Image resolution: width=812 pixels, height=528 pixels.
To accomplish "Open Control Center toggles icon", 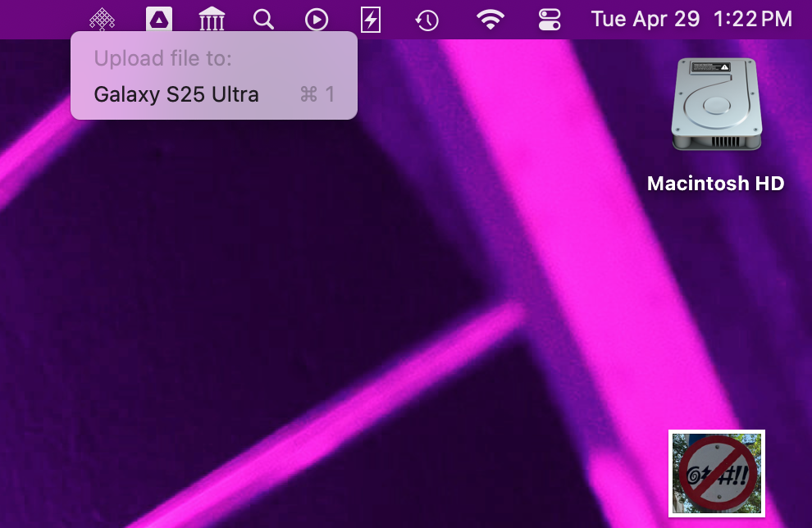I will (550, 20).
